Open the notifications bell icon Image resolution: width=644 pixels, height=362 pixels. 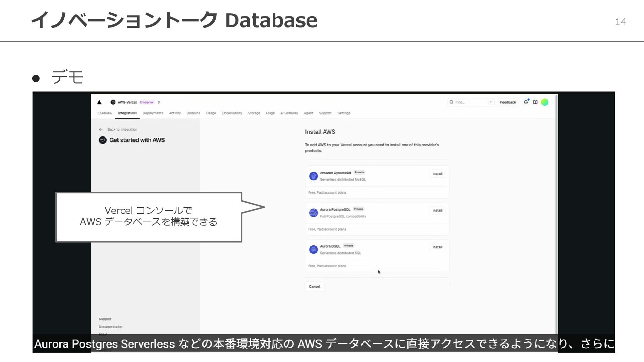click(526, 102)
